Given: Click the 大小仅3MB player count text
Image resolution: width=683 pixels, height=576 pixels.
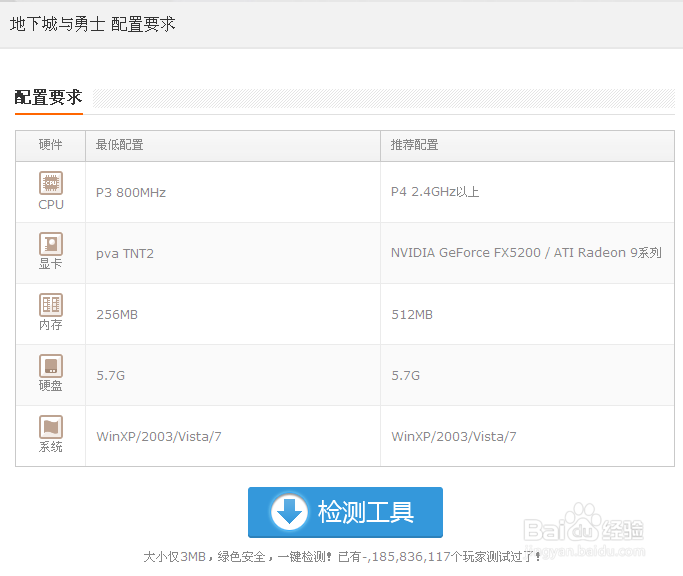Looking at the screenshot, I should tap(342, 557).
